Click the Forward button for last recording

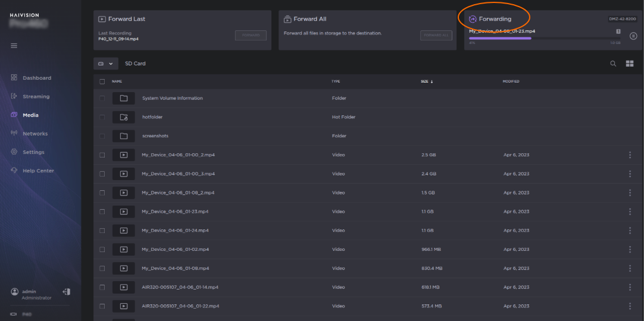251,36
